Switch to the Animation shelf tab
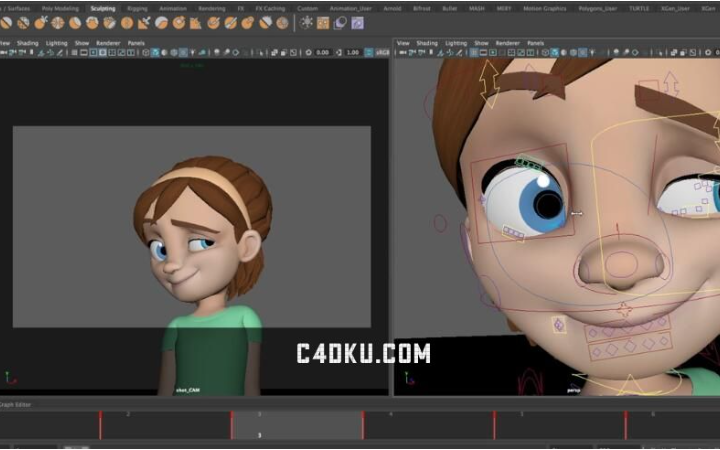The width and height of the screenshot is (720, 450). [x=173, y=8]
